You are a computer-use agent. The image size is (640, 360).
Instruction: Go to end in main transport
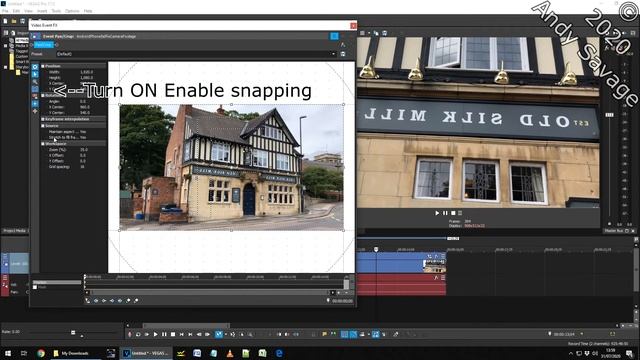[190, 334]
